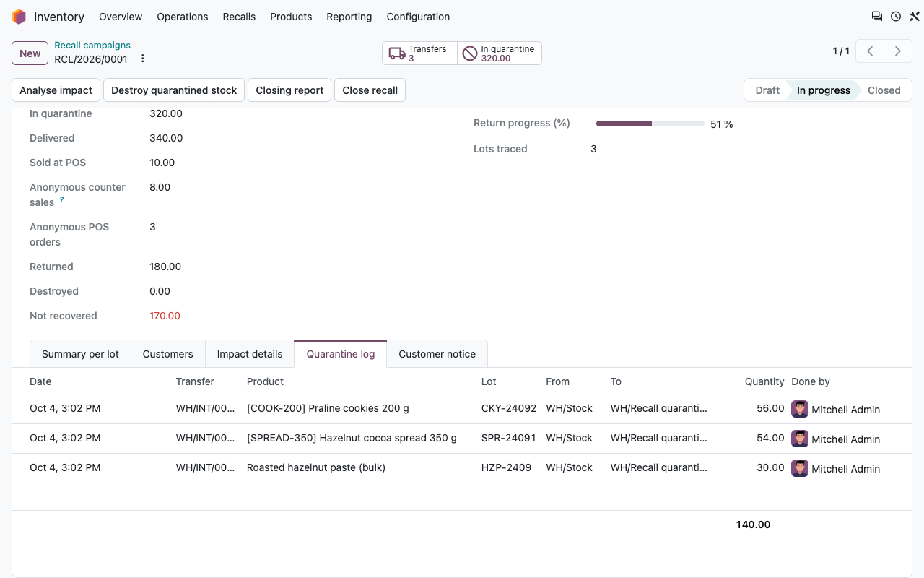Click the help question mark beside Anonymous counter sales
This screenshot has height=578, width=924.
pyautogui.click(x=62, y=200)
